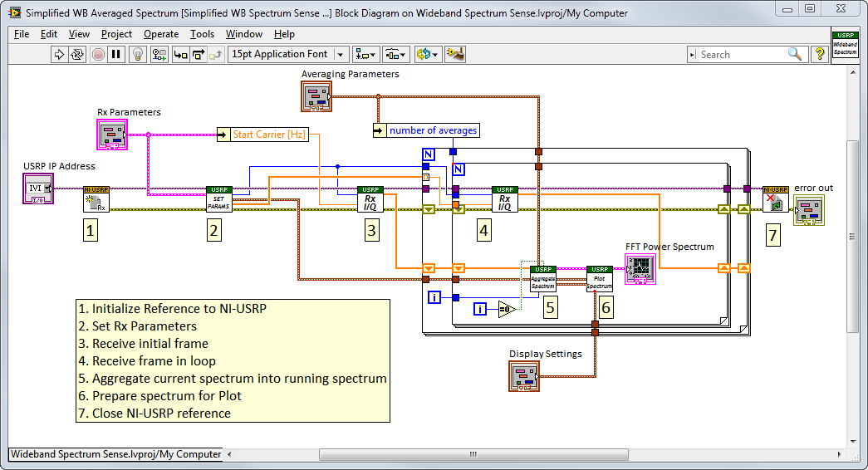Click the Clean Up Diagram icon
This screenshot has width=868, height=470.
coord(454,55)
